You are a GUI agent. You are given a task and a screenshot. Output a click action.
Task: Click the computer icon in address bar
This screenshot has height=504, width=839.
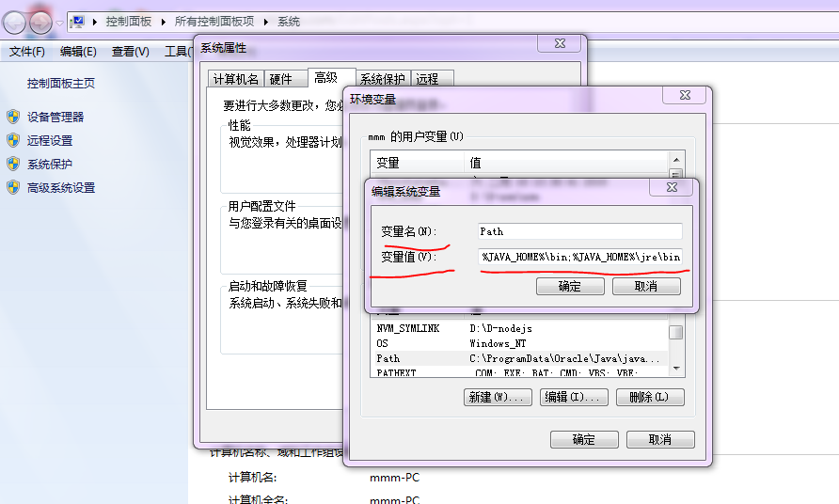(77, 22)
